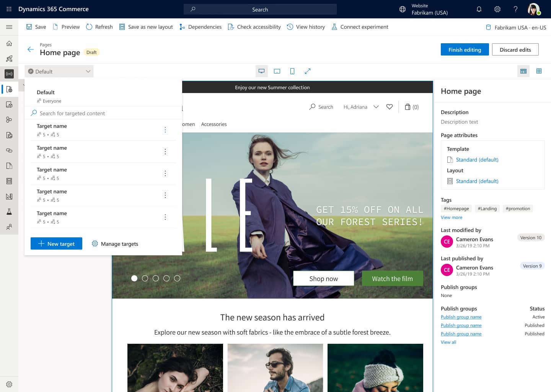Switch to desktop viewport preview
The image size is (551, 392).
(262, 71)
